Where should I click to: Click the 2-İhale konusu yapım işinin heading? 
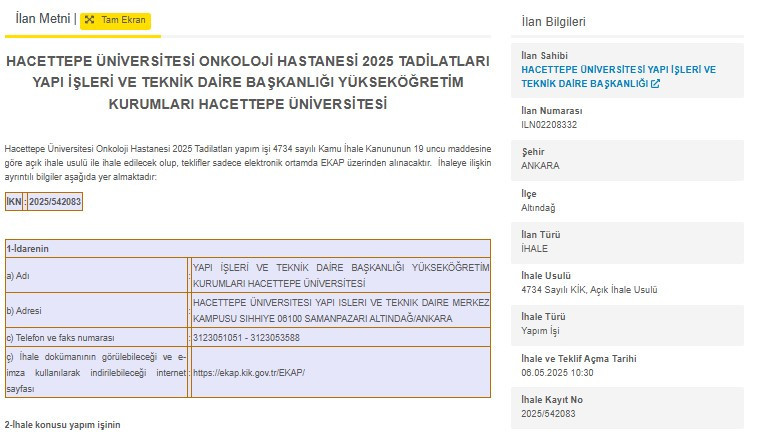coord(63,425)
